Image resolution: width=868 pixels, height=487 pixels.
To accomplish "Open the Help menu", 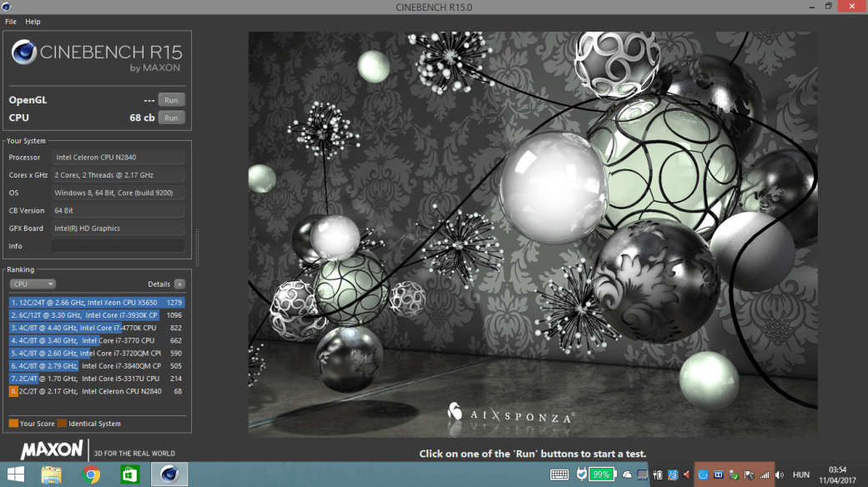I will click(x=33, y=22).
